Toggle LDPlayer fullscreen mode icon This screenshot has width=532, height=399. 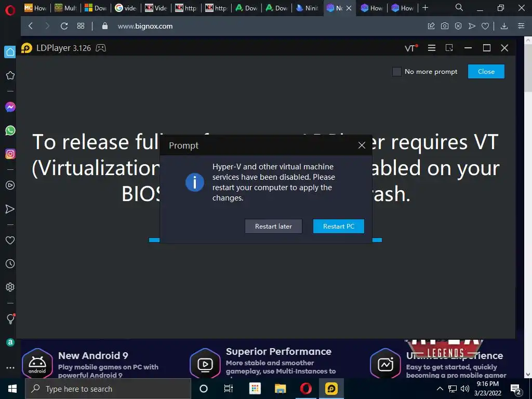pyautogui.click(x=449, y=48)
